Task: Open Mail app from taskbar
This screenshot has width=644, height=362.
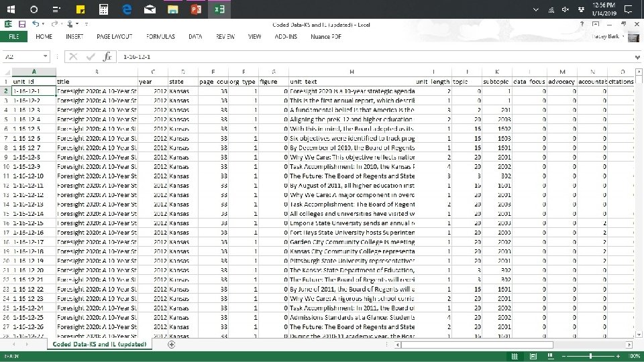Action: point(150,9)
